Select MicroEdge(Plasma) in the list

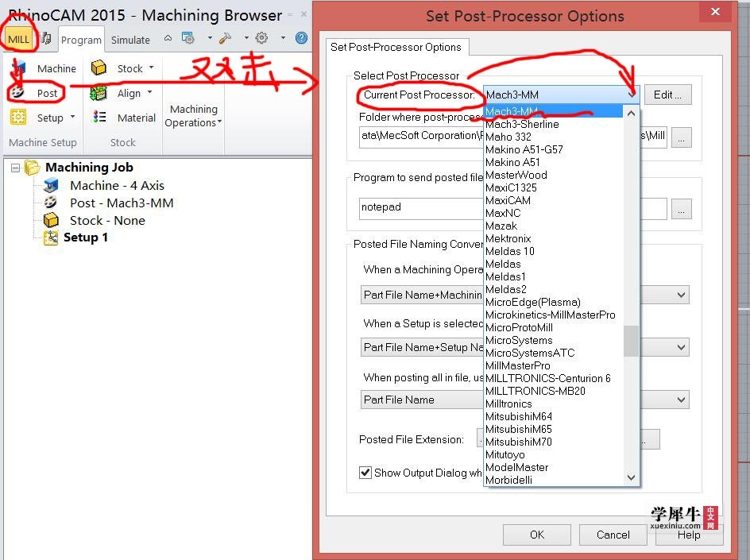pyautogui.click(x=554, y=302)
